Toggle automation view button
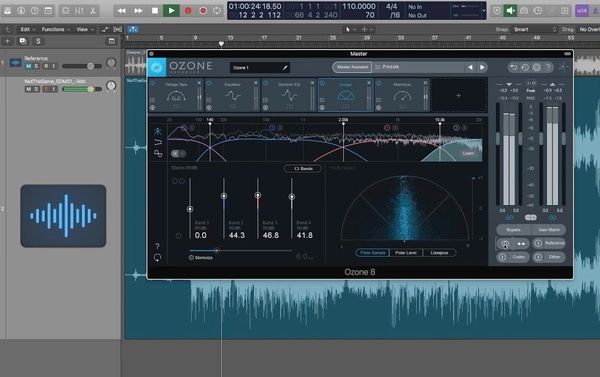Screen dimensions: 600x377 [104, 29]
